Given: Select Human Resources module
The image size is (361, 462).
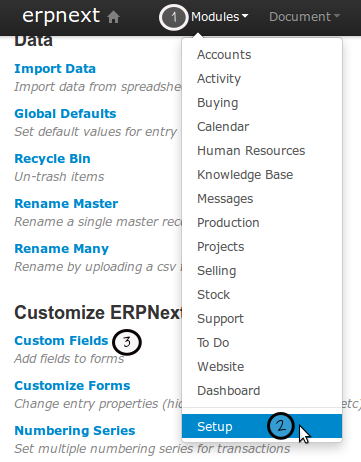Looking at the screenshot, I should pyautogui.click(x=251, y=151).
